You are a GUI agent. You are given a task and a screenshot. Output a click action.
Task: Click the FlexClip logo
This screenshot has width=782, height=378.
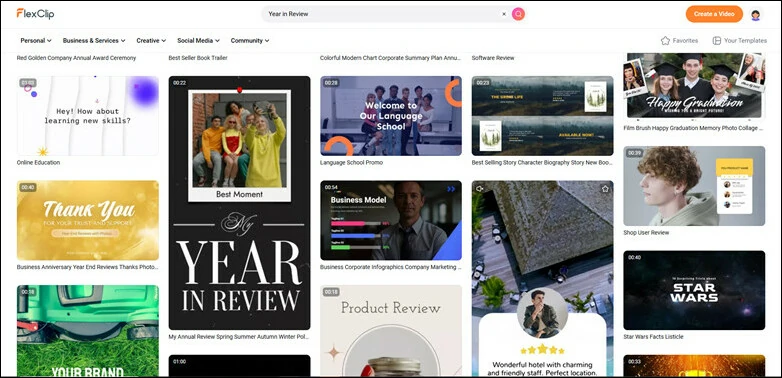pos(35,13)
